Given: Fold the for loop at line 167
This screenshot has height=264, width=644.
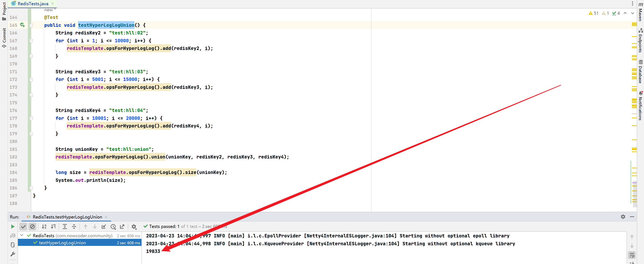Looking at the screenshot, I should 31,41.
